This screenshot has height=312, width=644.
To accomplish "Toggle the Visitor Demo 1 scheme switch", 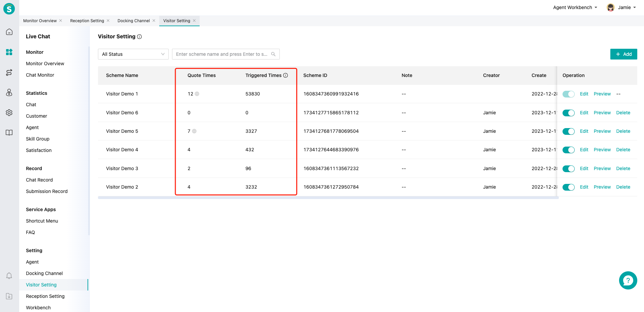I will (569, 94).
